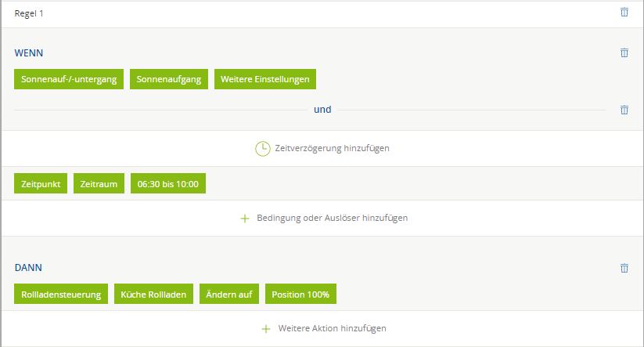The image size is (644, 347).
Task: Open the Sonnenauf-/-untergang trigger selector
Action: click(x=69, y=80)
